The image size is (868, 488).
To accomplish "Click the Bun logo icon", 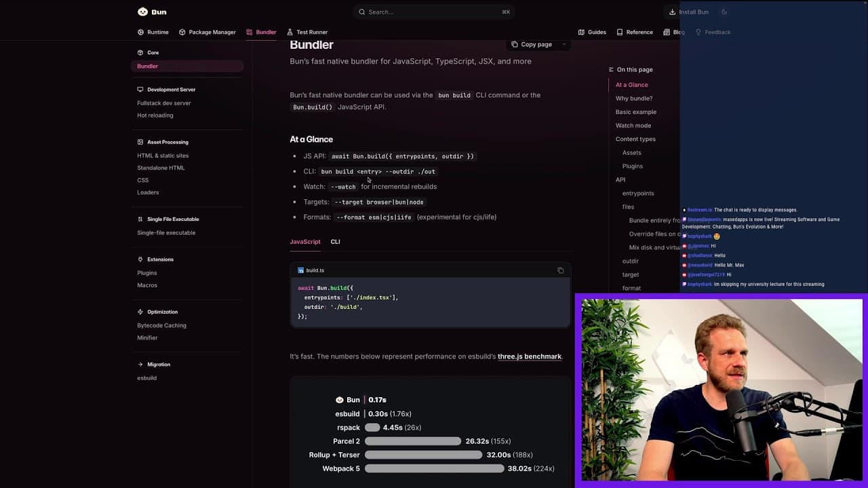I will (142, 12).
